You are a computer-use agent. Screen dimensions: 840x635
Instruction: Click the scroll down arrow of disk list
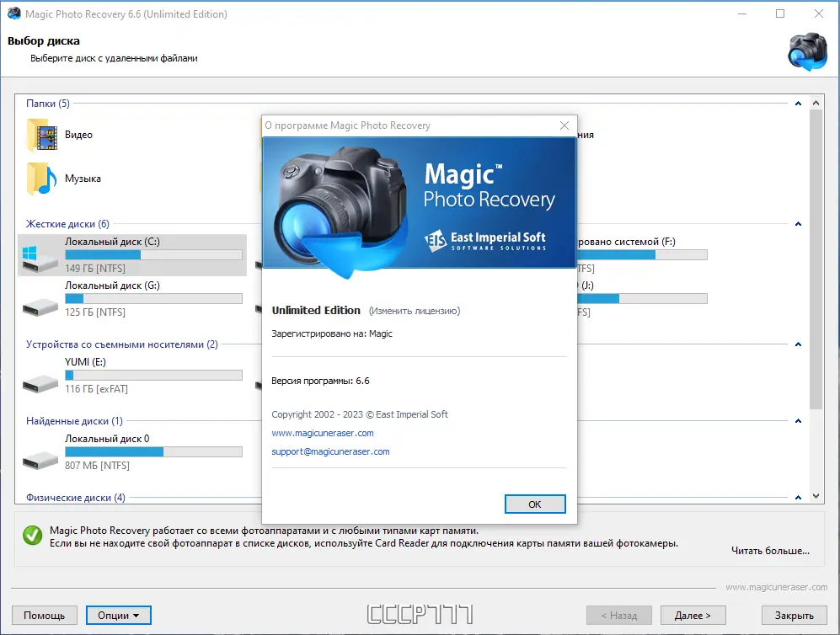[816, 496]
